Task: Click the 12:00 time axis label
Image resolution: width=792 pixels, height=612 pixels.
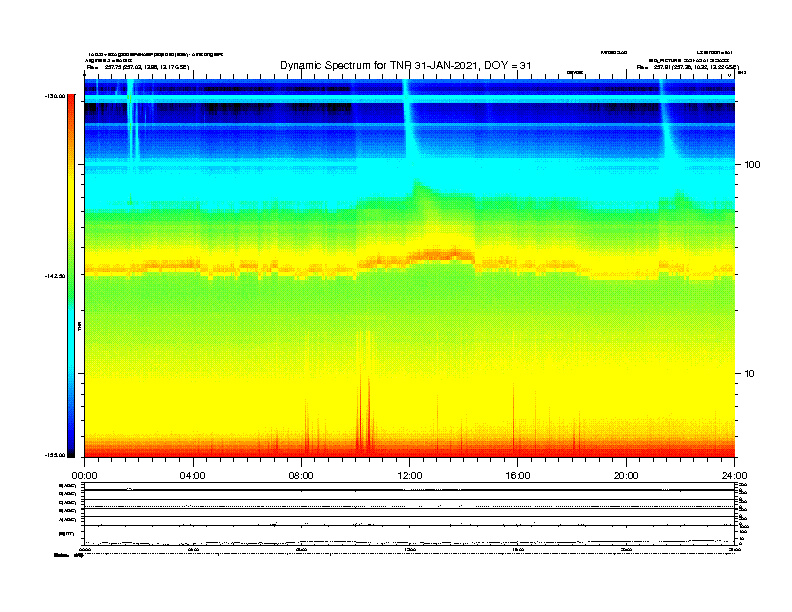Action: point(410,476)
